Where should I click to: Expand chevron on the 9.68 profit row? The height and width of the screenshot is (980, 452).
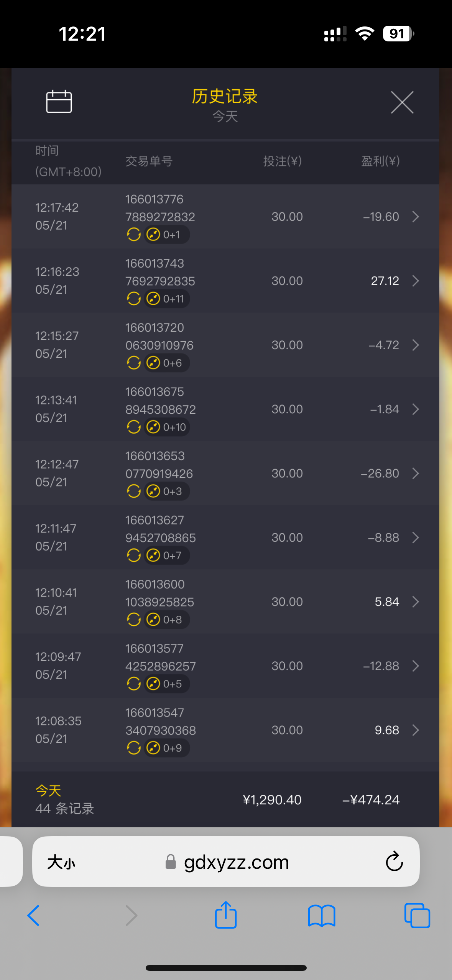pyautogui.click(x=416, y=730)
